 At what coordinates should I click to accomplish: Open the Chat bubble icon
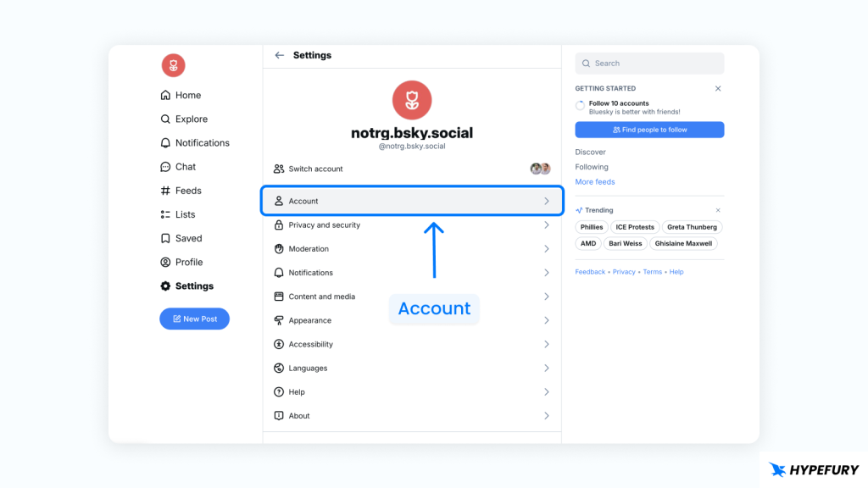[166, 167]
